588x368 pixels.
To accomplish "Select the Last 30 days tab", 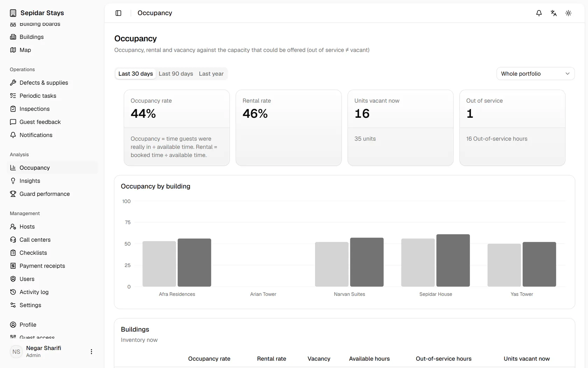I will 135,74.
